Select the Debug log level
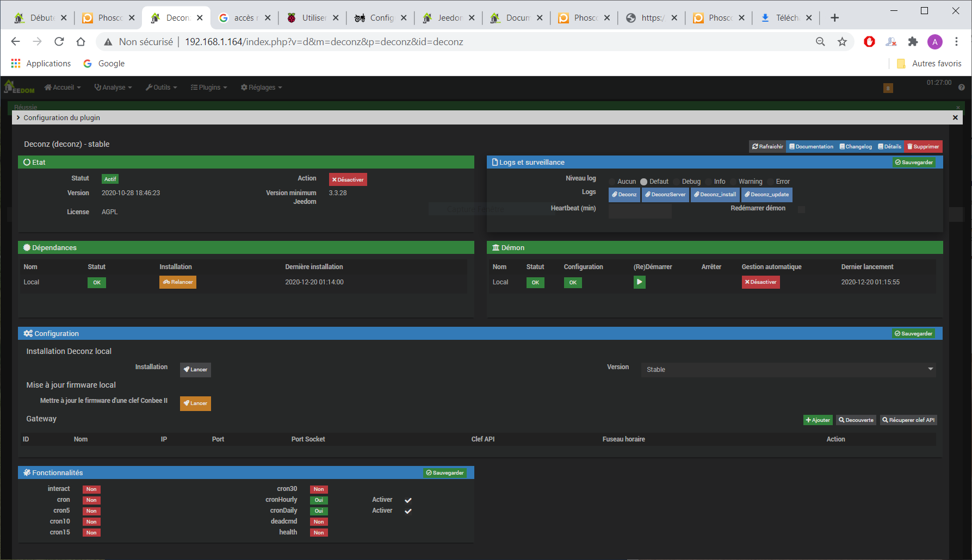The height and width of the screenshot is (560, 972). [x=676, y=182]
